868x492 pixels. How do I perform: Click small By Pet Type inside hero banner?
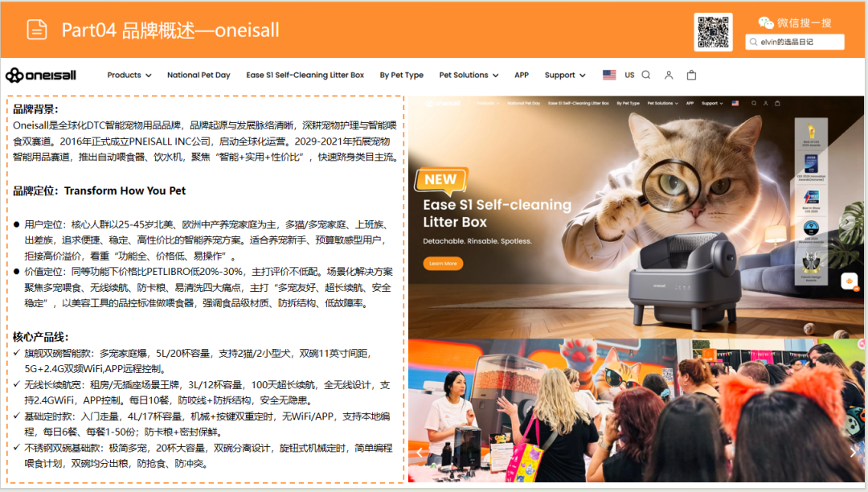(x=628, y=104)
